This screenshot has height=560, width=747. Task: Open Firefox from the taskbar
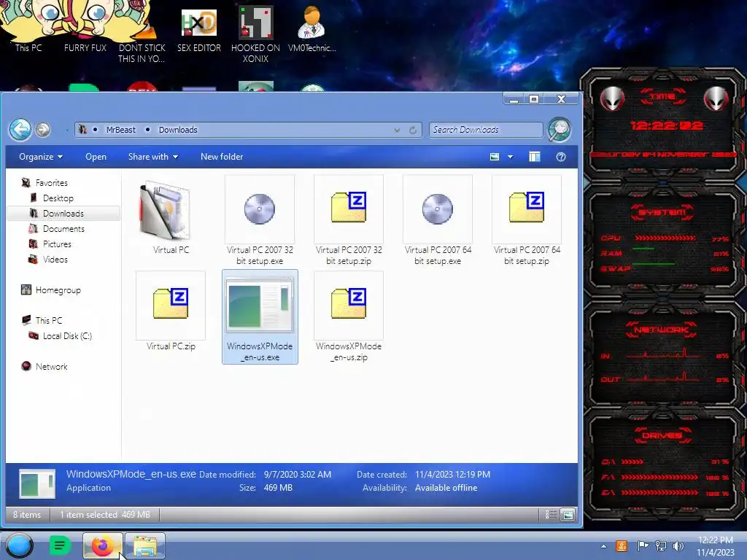click(x=102, y=545)
